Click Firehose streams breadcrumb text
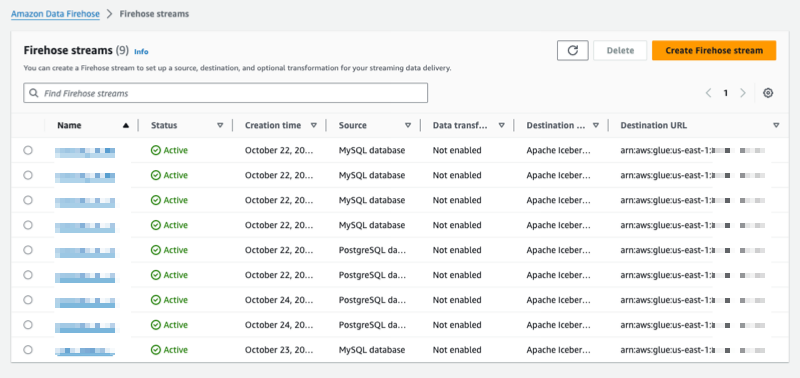The height and width of the screenshot is (378, 800). point(154,14)
